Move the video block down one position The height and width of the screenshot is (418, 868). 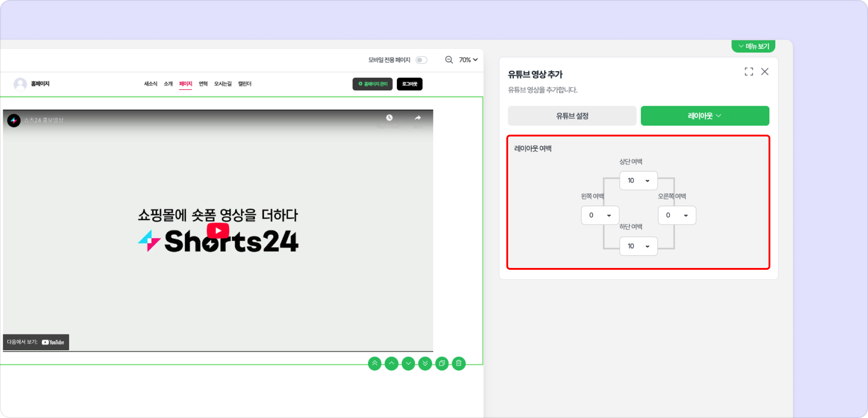[x=408, y=363]
